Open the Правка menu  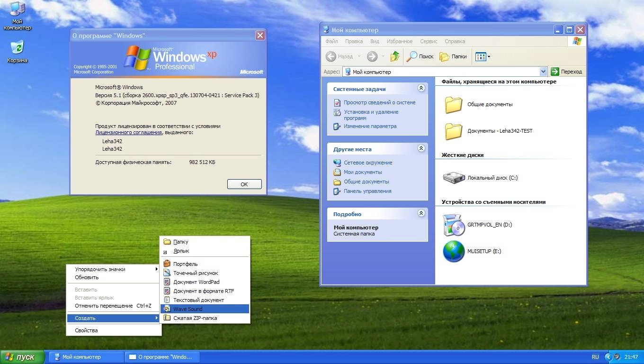point(354,41)
